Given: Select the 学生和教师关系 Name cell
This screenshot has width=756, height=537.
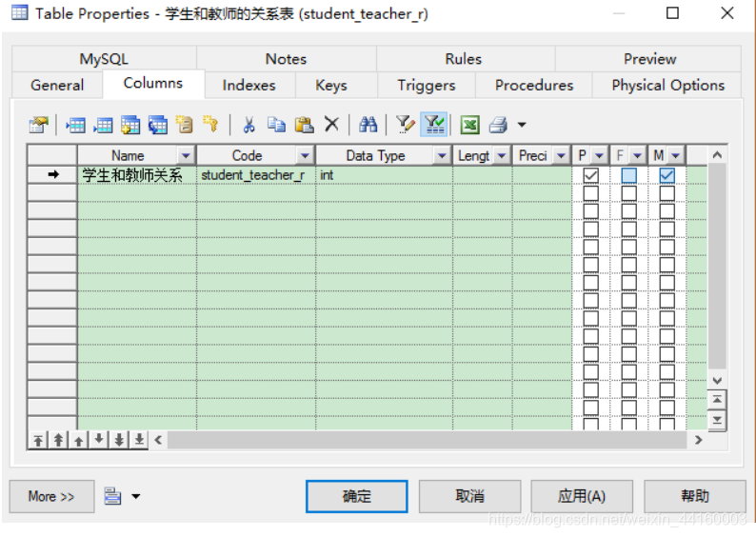Looking at the screenshot, I should click(x=137, y=175).
